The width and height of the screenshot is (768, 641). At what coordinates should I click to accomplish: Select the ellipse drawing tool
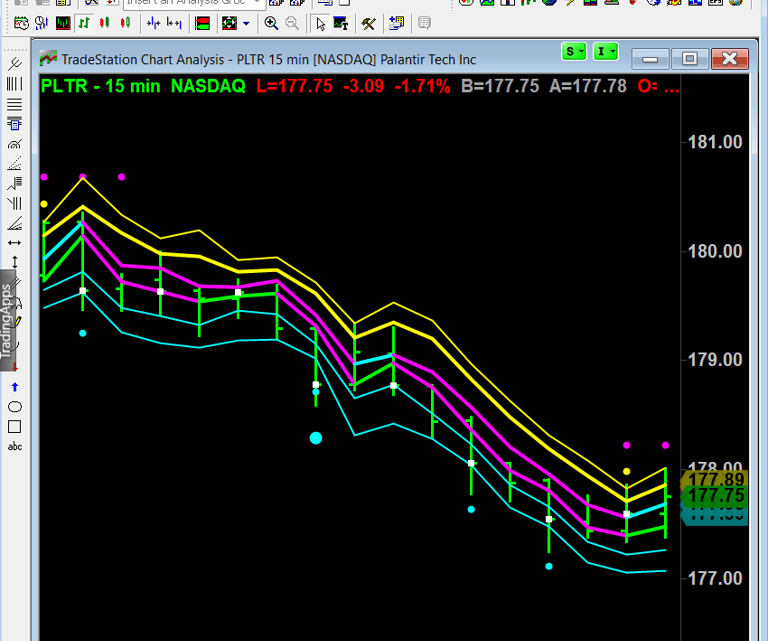point(15,407)
